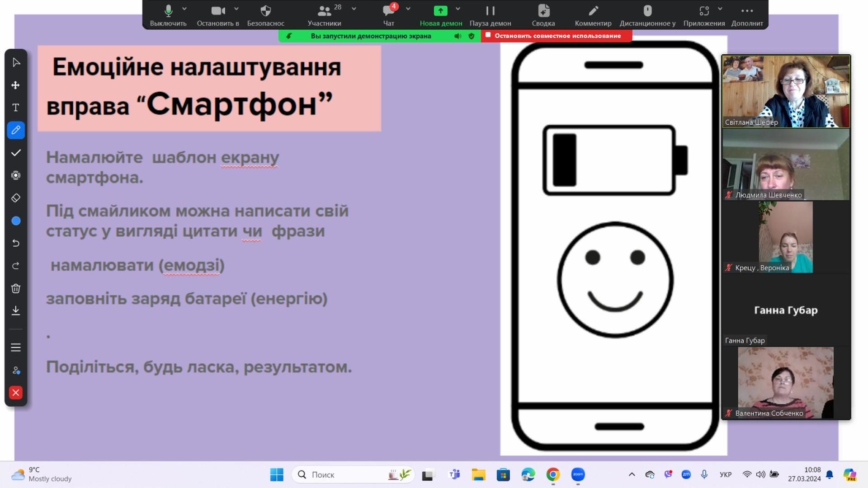Select the Text annotation tool
This screenshot has width=868, height=488.
click(x=16, y=108)
